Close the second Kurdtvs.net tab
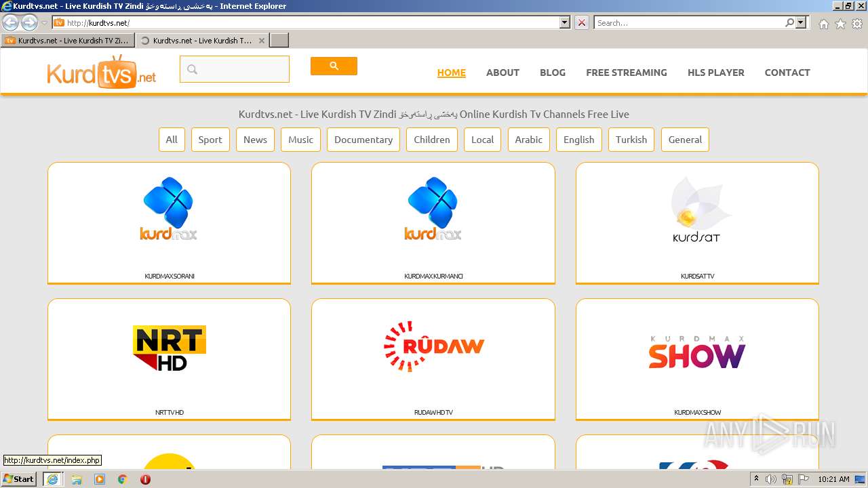This screenshot has width=868, height=488. point(262,41)
